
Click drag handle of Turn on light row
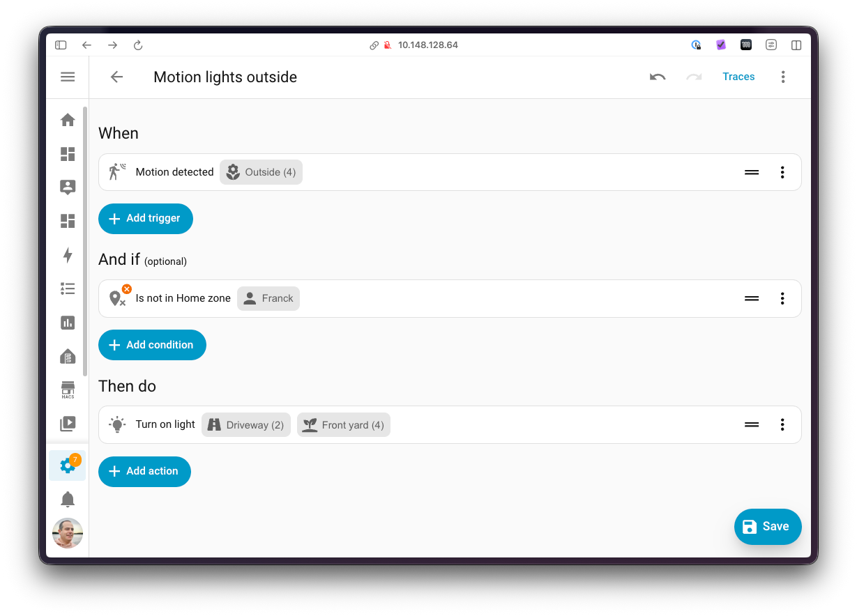click(752, 424)
